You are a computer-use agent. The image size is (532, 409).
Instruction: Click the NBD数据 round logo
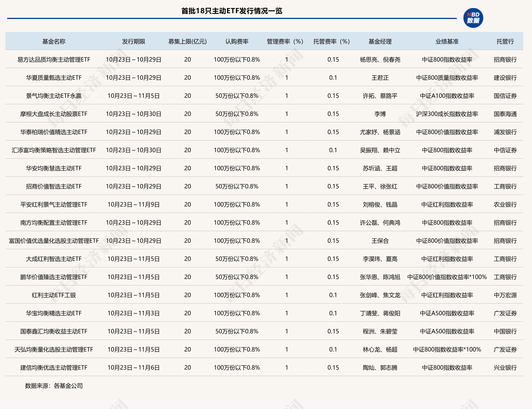473,18
